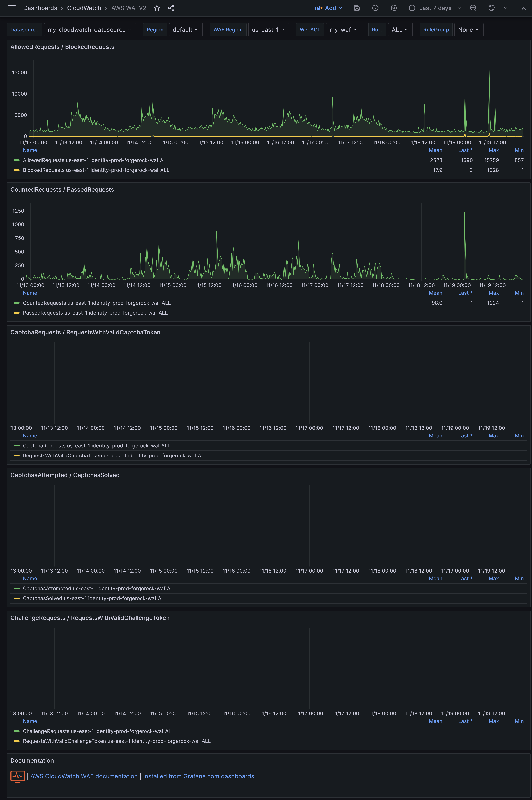Open the Add menu
The height and width of the screenshot is (800, 532).
click(x=328, y=8)
